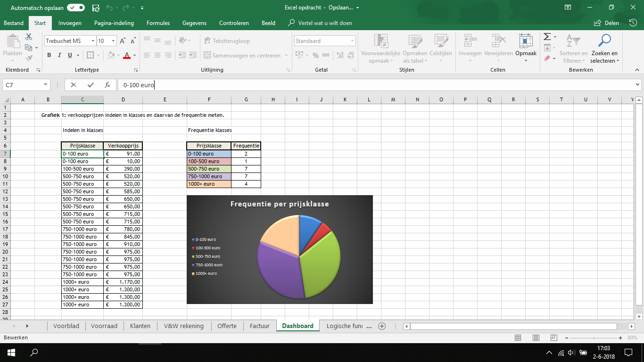
Task: Switch to page layout view in status bar
Action: coord(536,337)
